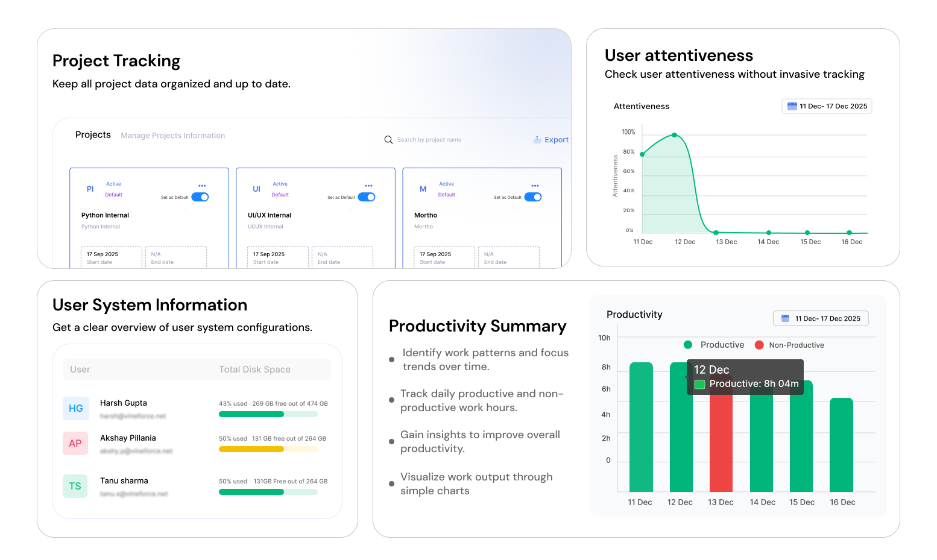Click the HG avatar for Harsh Gupta
Screen dimensions: 937x560
pyautogui.click(x=75, y=408)
